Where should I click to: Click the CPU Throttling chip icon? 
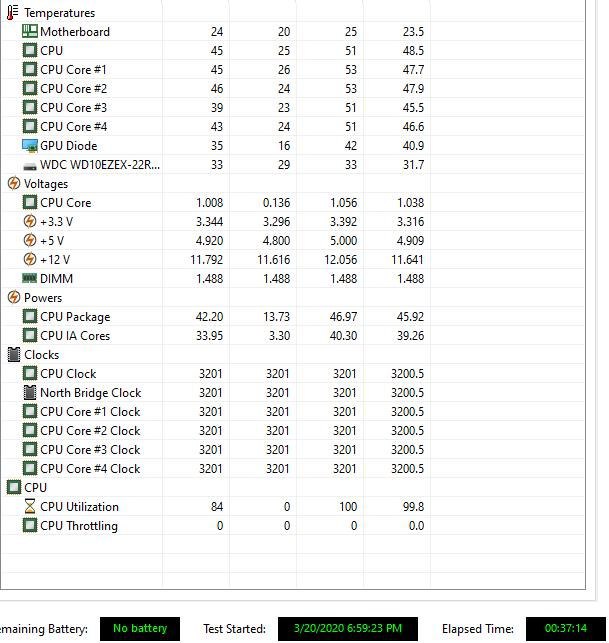(30, 525)
